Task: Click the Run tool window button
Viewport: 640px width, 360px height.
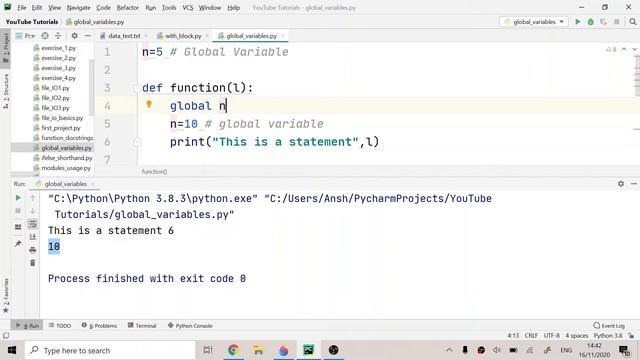Action: (x=27, y=326)
